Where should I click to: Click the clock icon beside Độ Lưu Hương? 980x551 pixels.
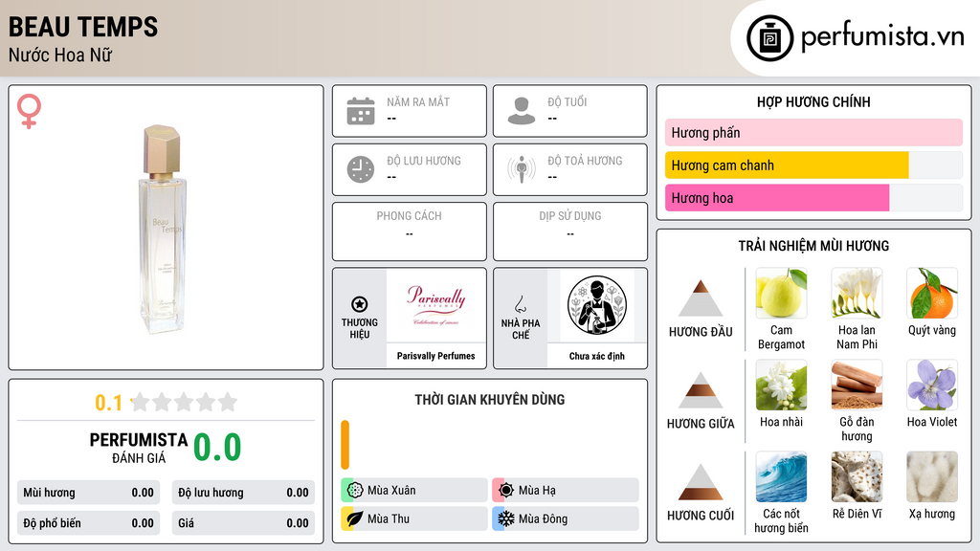click(361, 169)
